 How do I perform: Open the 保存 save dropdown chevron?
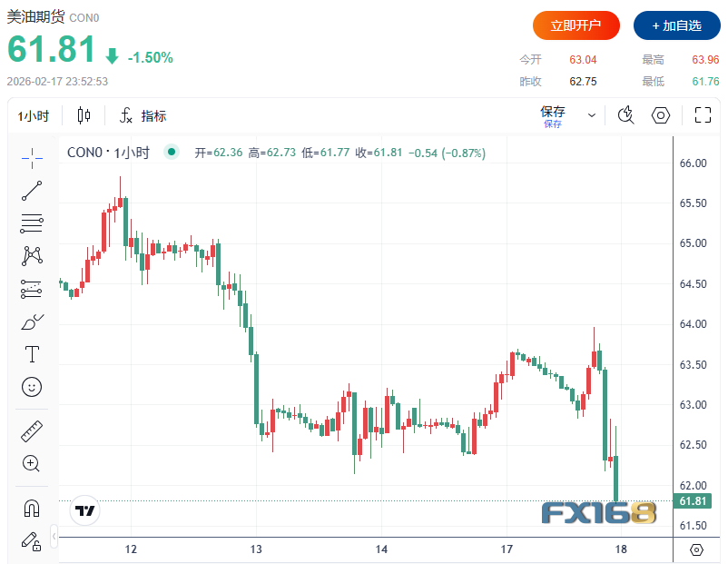point(591,115)
